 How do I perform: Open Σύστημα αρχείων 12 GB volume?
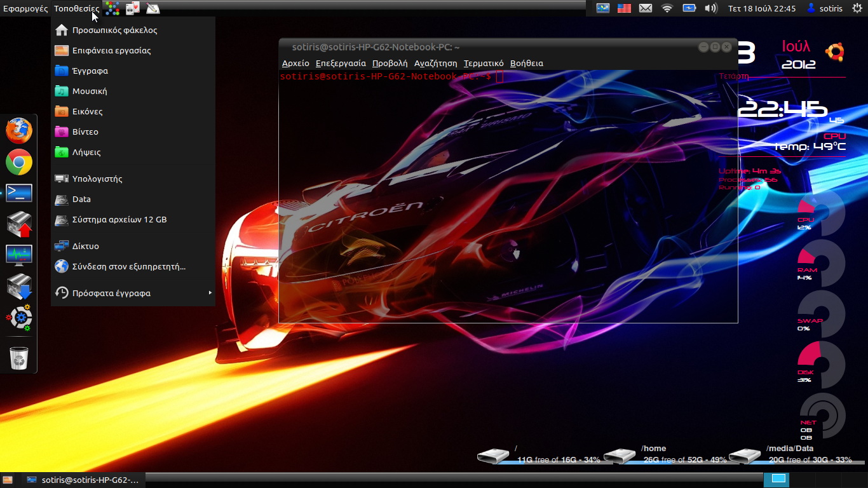coord(133,219)
